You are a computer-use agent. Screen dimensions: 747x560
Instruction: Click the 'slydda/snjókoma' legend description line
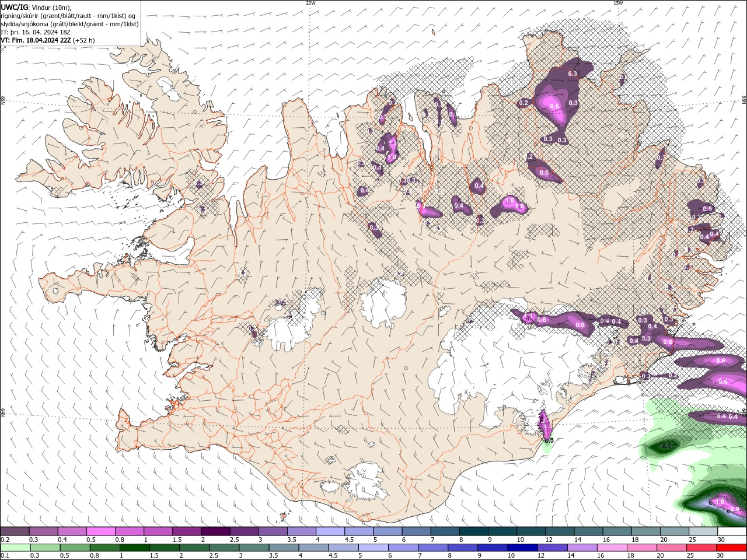tap(69, 24)
